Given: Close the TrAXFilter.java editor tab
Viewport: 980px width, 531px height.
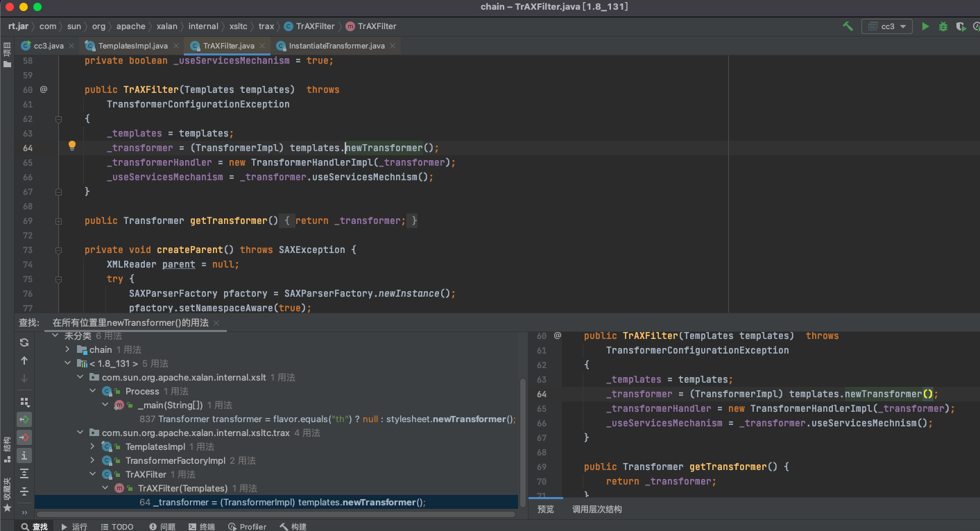Looking at the screenshot, I should (x=262, y=46).
